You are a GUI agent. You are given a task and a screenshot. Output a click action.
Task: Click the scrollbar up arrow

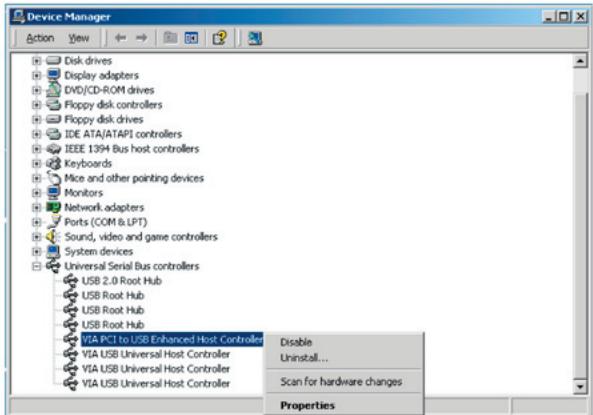(581, 61)
